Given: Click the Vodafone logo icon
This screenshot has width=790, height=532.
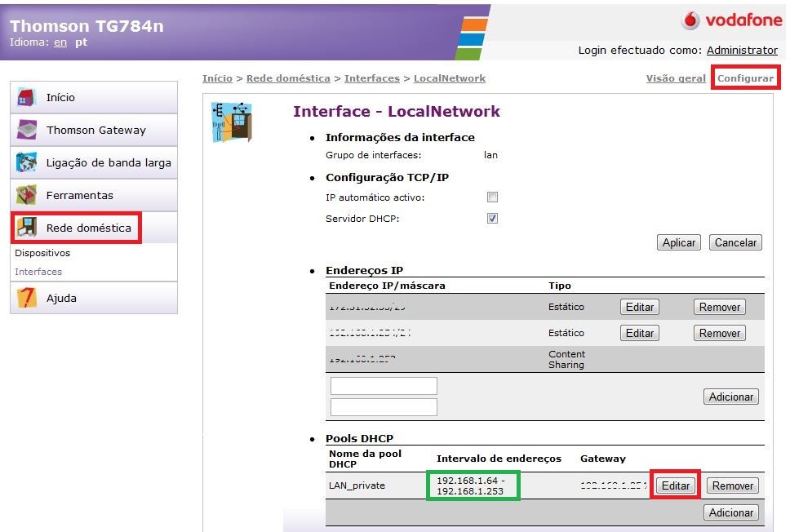Looking at the screenshot, I should tap(692, 20).
